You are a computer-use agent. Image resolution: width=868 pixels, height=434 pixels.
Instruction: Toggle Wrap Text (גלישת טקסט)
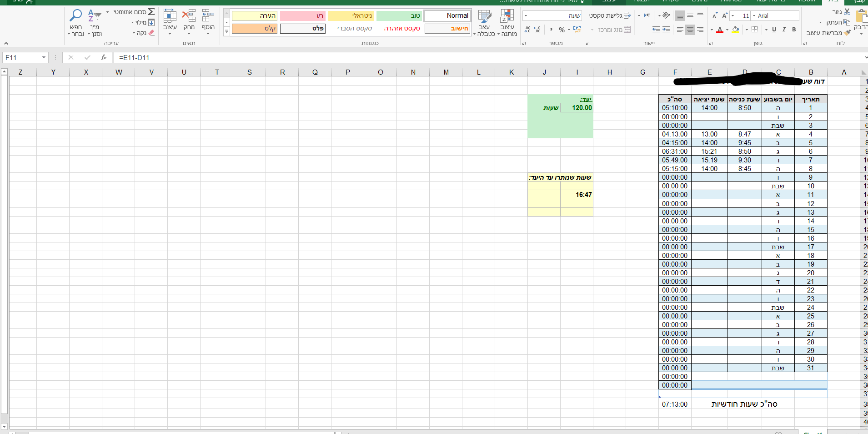click(610, 15)
